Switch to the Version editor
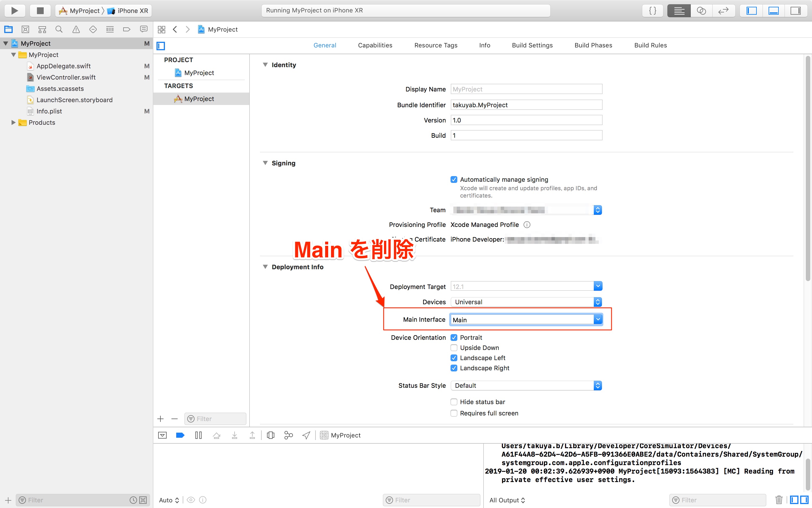This screenshot has width=812, height=508. 723,11
